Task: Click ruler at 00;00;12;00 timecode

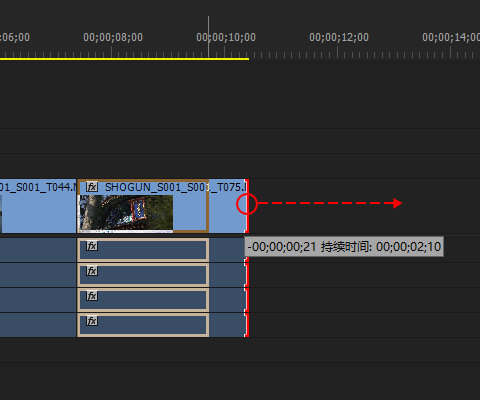Action: (x=339, y=37)
